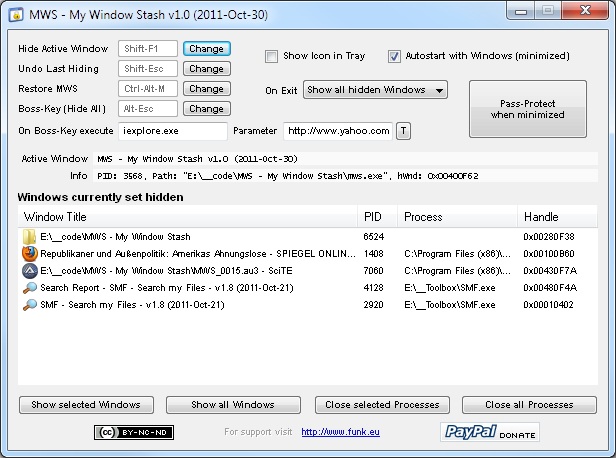Click Close all Processes button
The image size is (616, 458).
click(x=529, y=405)
